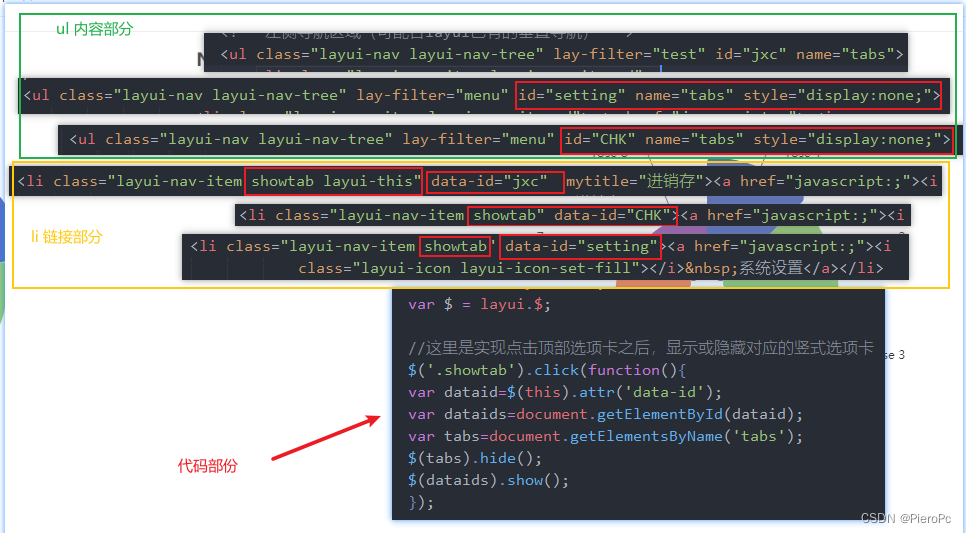
Task: Click the layui-icon-set-fill 系统设置 code line
Action: (590, 268)
